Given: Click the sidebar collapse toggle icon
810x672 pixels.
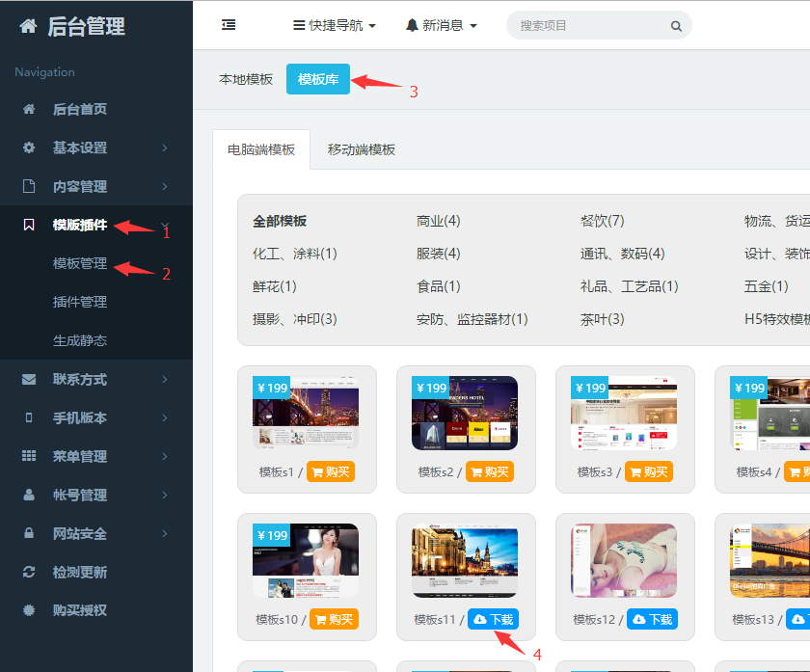Looking at the screenshot, I should tap(229, 25).
